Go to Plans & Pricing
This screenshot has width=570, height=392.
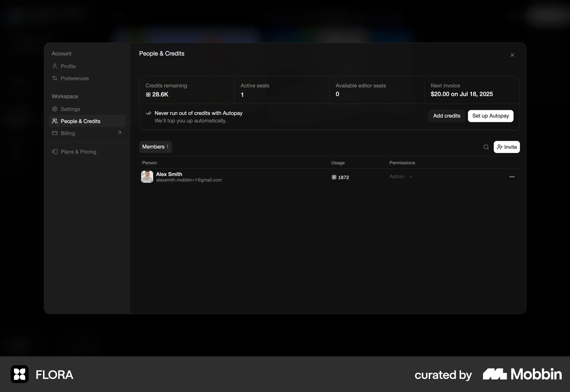78,152
